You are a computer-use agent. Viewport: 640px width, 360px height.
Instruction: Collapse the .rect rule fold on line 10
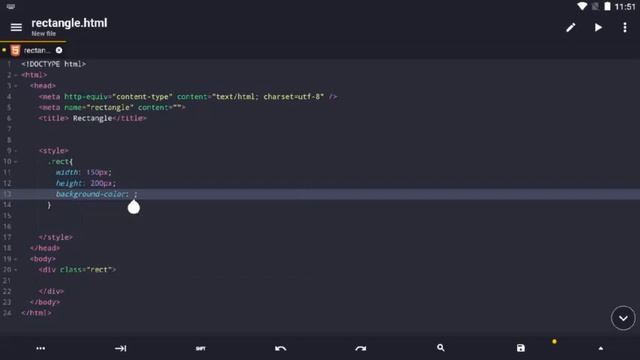(x=16, y=162)
